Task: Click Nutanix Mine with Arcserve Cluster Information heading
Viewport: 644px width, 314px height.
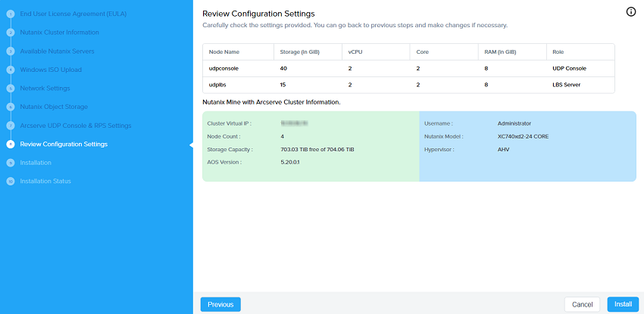Action: 271,102
